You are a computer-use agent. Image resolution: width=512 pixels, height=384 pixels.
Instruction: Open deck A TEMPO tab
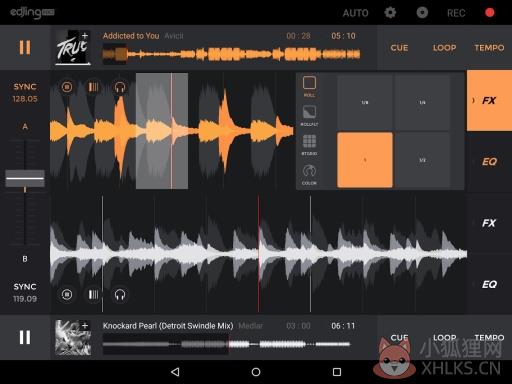point(489,48)
